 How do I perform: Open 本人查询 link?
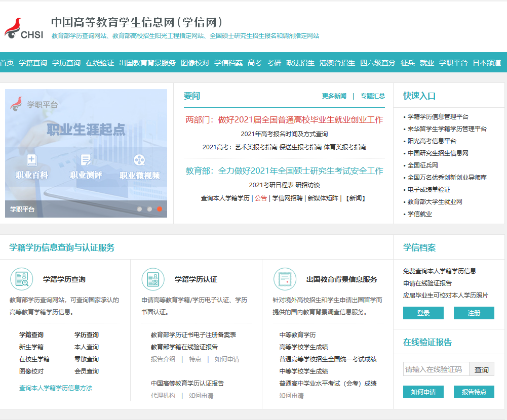point(86,347)
